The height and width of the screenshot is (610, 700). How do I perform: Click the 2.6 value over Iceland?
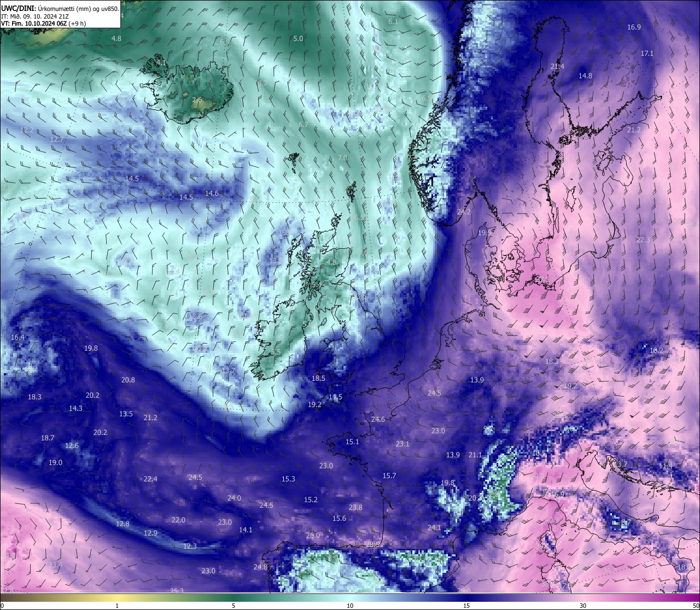197,100
